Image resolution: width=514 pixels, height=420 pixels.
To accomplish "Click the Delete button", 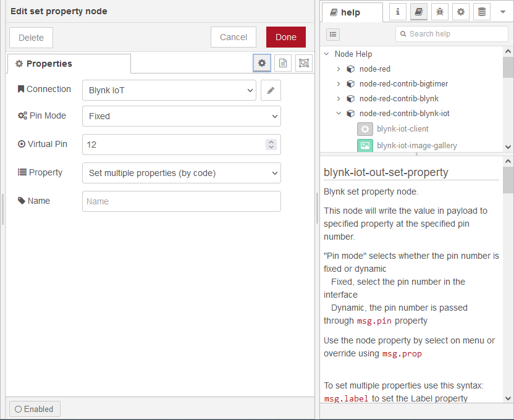I will (31, 38).
